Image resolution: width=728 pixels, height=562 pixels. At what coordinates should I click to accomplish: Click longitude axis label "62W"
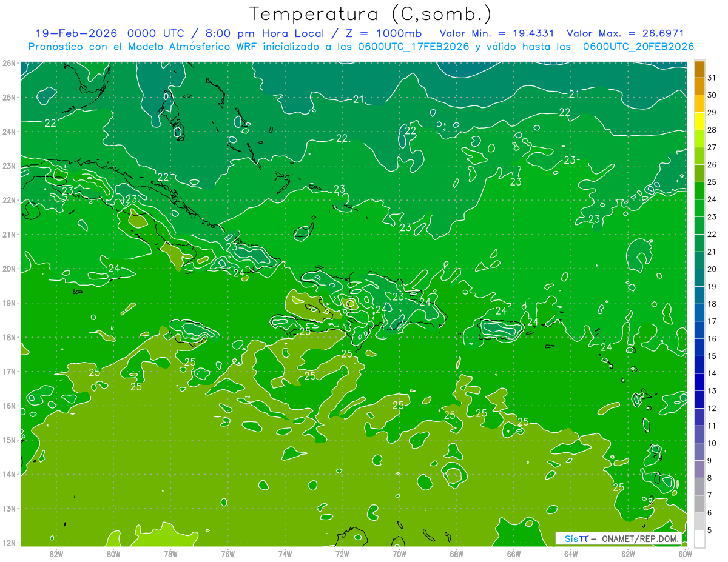pos(628,554)
